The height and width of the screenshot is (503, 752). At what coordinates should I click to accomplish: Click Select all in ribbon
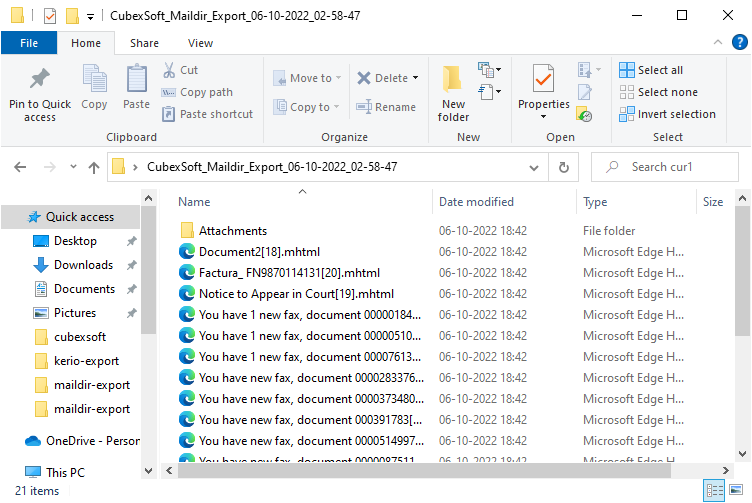[651, 70]
